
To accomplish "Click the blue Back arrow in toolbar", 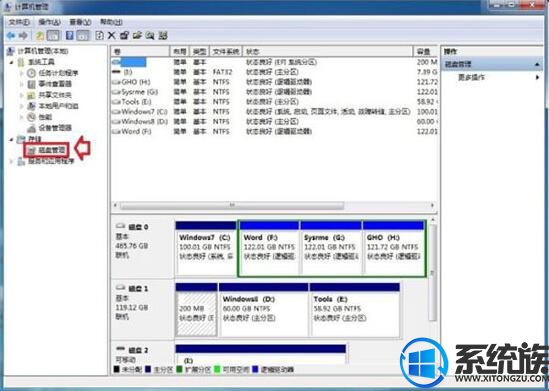I will click(x=11, y=35).
